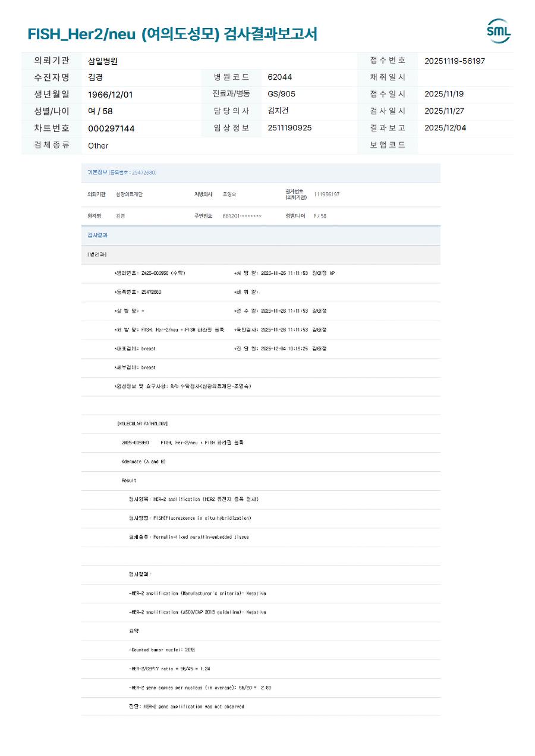Click receipt date '2025/11/19'

click(444, 94)
